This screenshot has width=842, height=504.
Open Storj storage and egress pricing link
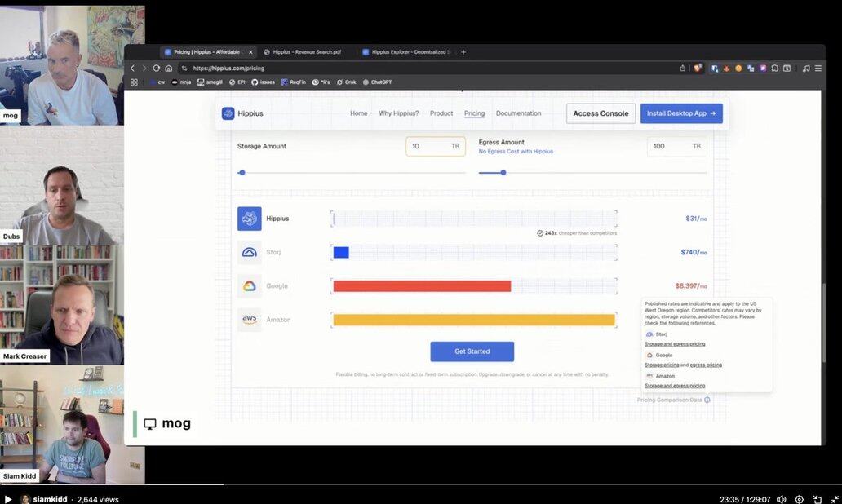(x=675, y=344)
